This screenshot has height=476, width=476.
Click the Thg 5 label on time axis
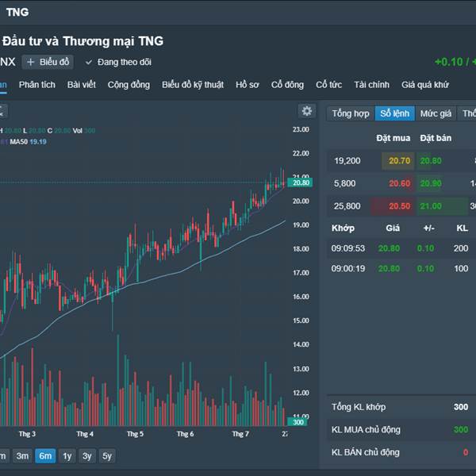tap(135, 434)
